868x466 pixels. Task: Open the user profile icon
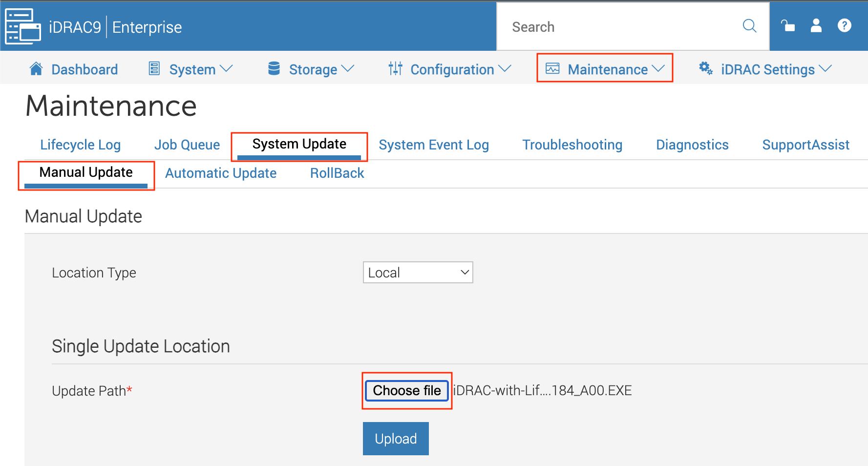pos(816,25)
